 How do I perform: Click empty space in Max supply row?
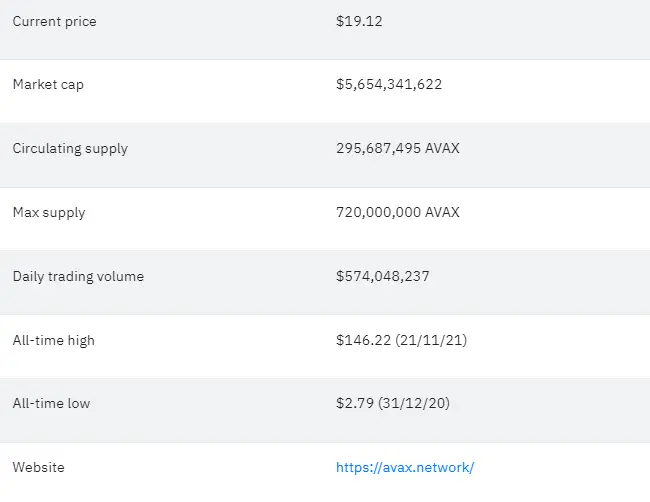coord(555,219)
